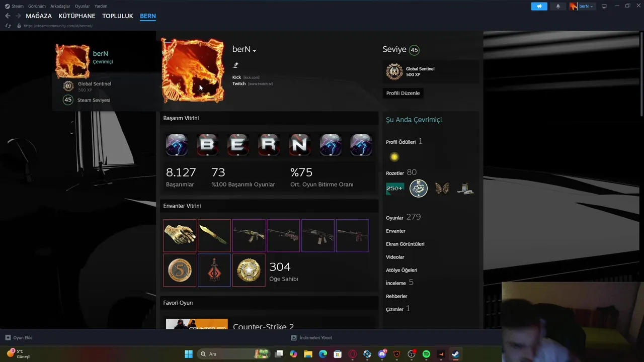The image size is (644, 362).
Task: Switch to the BERN tab
Action: click(x=148, y=16)
